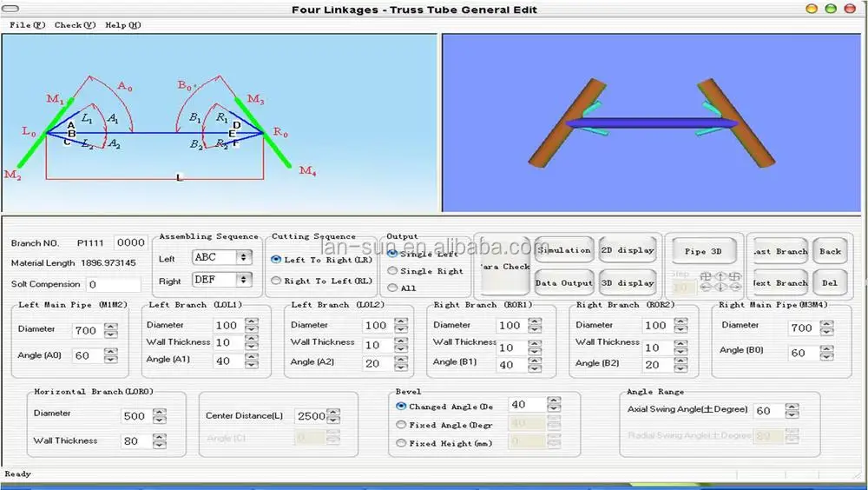Switch bevel mode to Fixed Angle

[401, 425]
